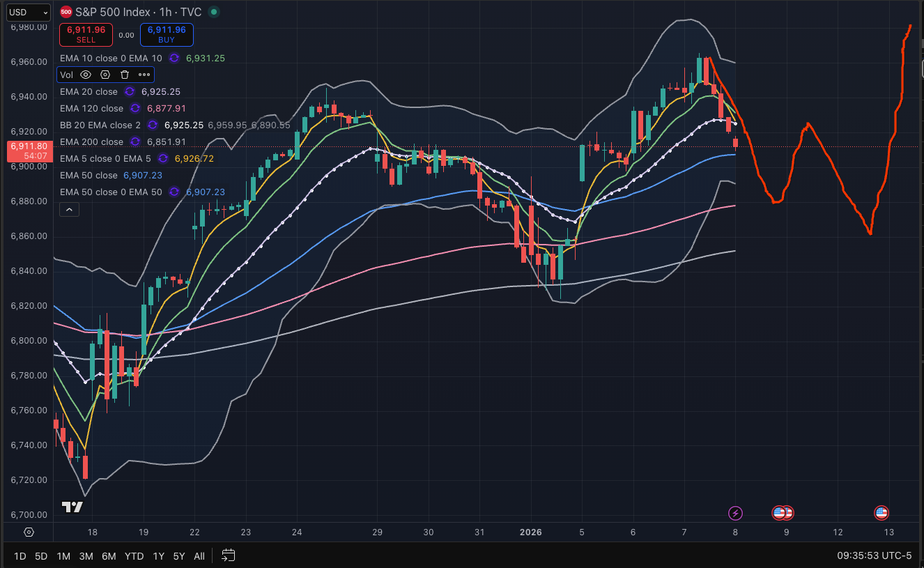Click the purple lightning event marker
This screenshot has height=568, width=924.
735,513
